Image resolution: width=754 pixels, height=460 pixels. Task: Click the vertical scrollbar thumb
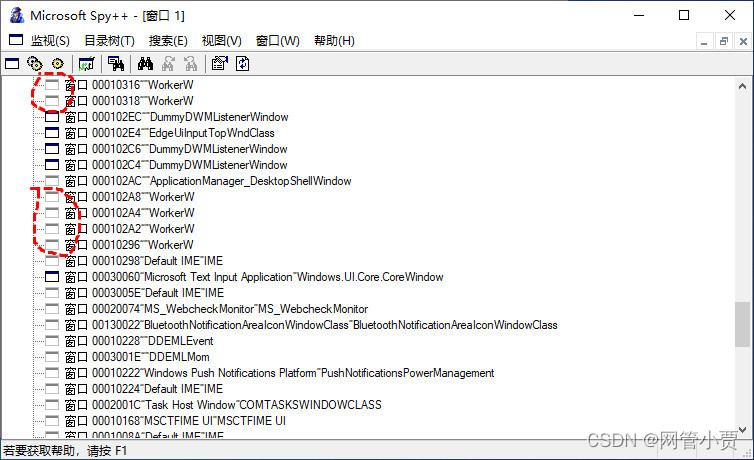click(x=742, y=324)
